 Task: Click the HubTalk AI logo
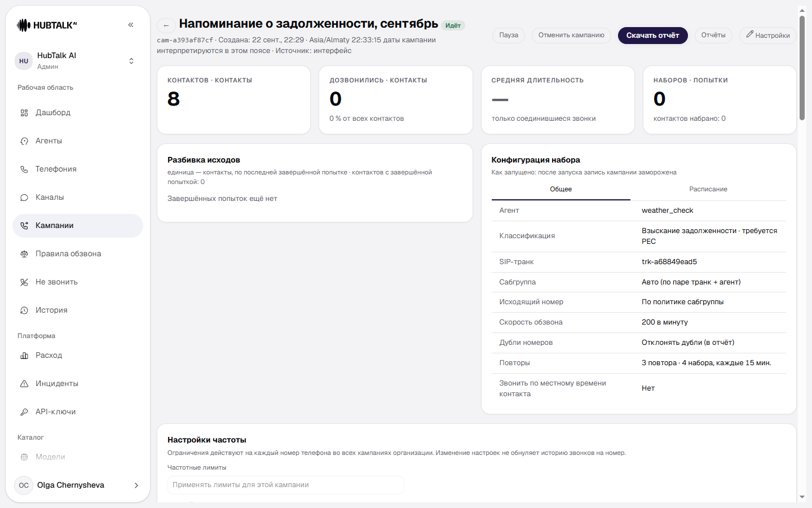point(47,25)
